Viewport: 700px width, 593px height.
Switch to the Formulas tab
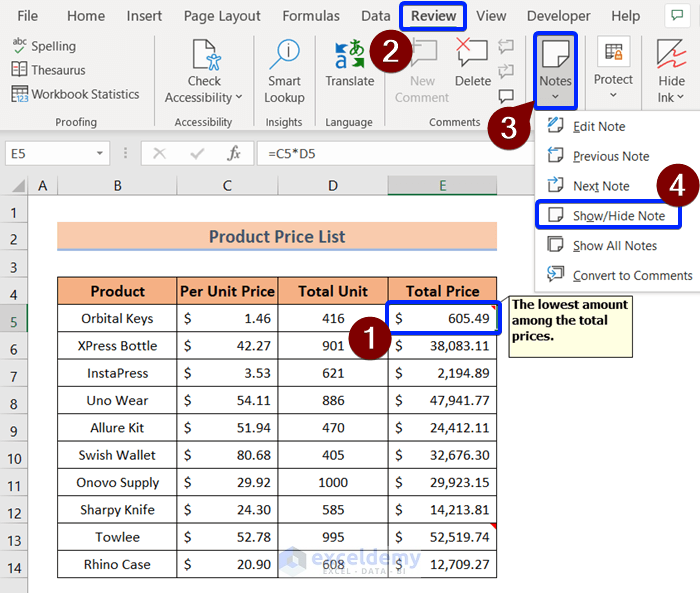(311, 16)
